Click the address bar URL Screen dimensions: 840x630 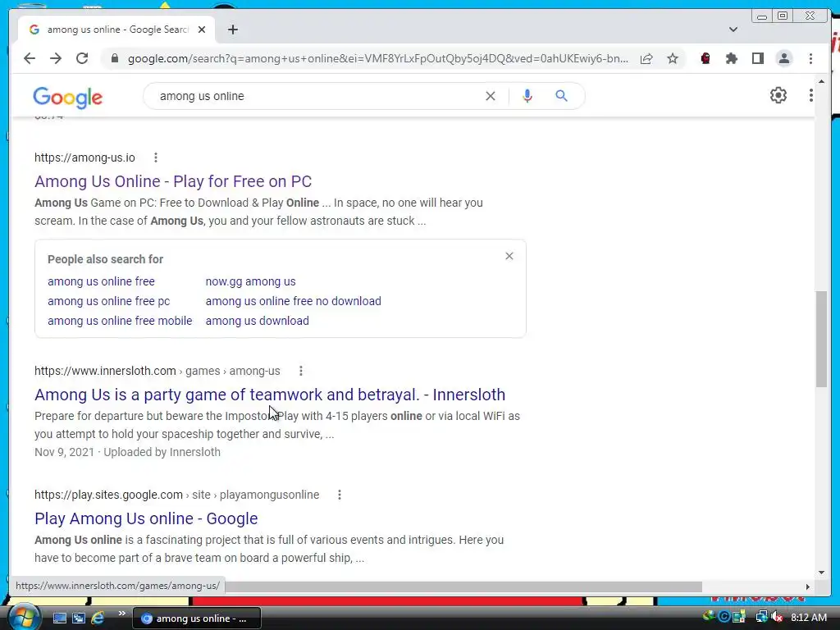click(377, 58)
